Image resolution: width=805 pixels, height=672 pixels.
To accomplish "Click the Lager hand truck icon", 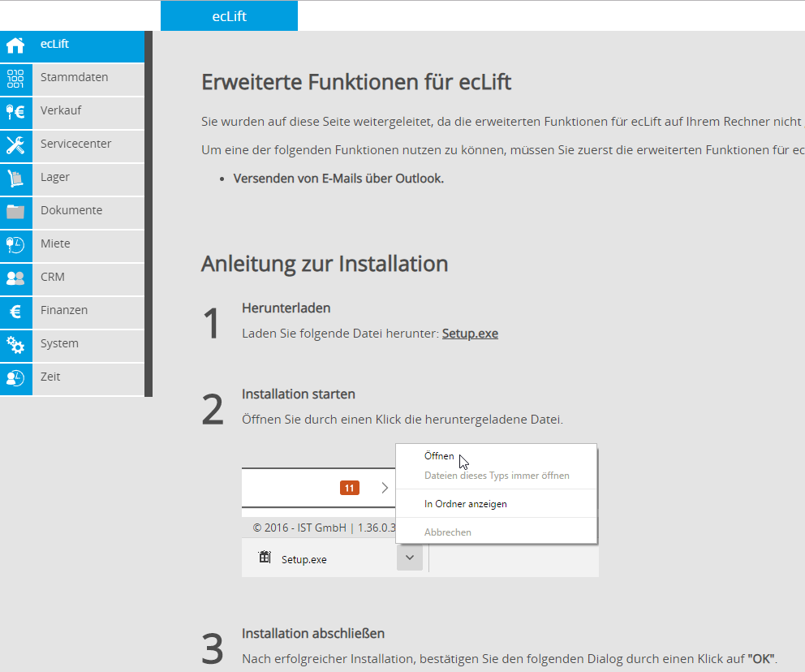I will [x=15, y=179].
